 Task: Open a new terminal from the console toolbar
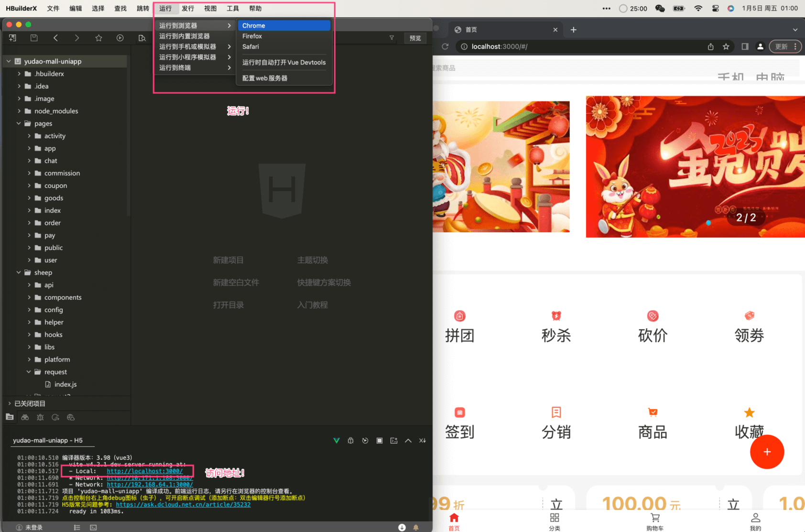393,440
